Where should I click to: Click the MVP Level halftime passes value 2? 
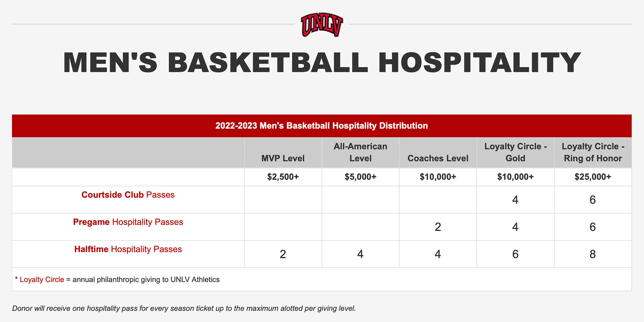tap(283, 254)
